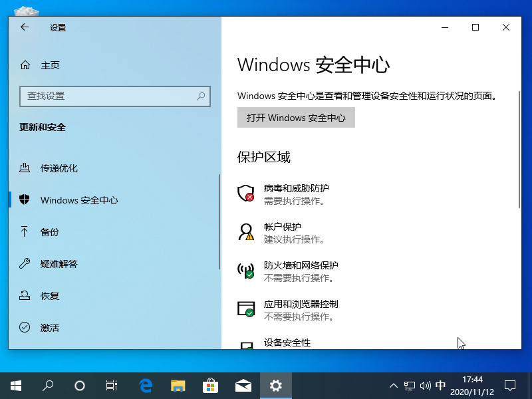
Task: Click the Windows 安全中心 shield in the sidebar
Action: click(x=25, y=200)
